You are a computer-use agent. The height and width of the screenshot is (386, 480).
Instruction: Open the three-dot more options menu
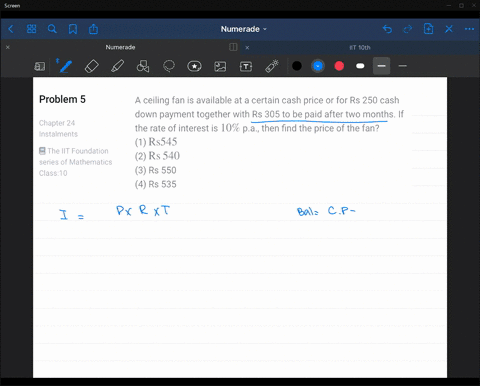click(469, 29)
